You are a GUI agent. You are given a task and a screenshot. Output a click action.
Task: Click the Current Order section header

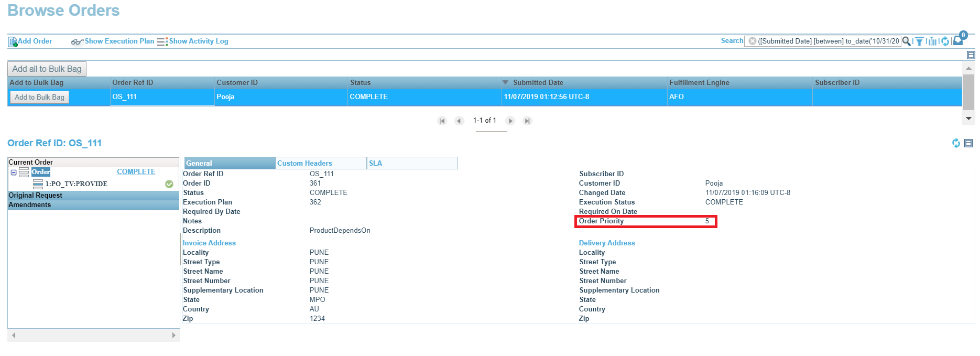coord(93,162)
